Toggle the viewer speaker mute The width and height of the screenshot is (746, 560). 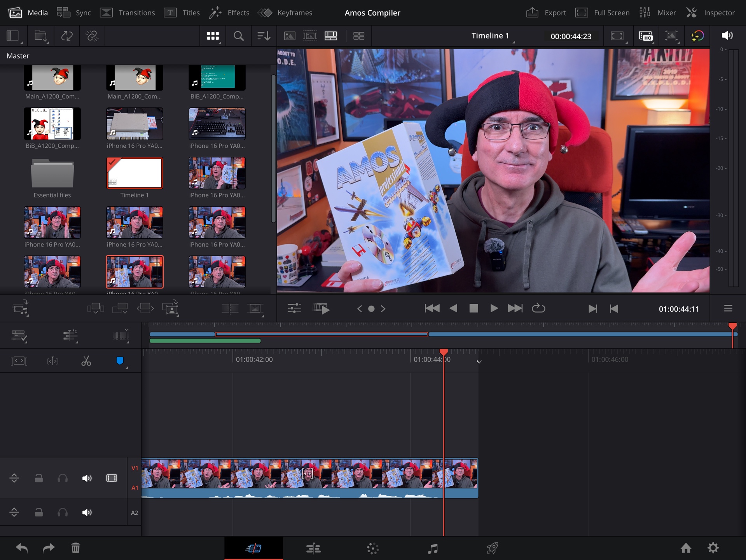(x=727, y=36)
